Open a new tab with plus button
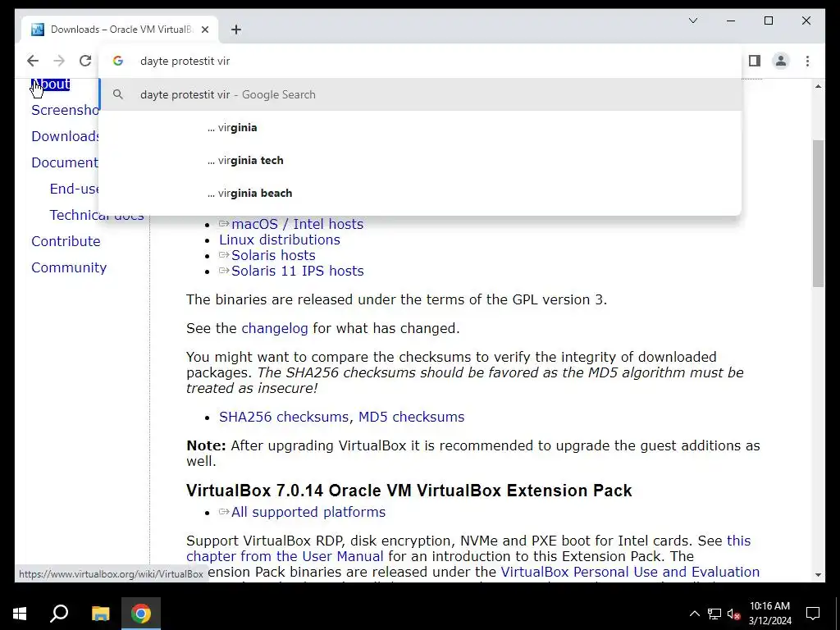 click(x=236, y=30)
